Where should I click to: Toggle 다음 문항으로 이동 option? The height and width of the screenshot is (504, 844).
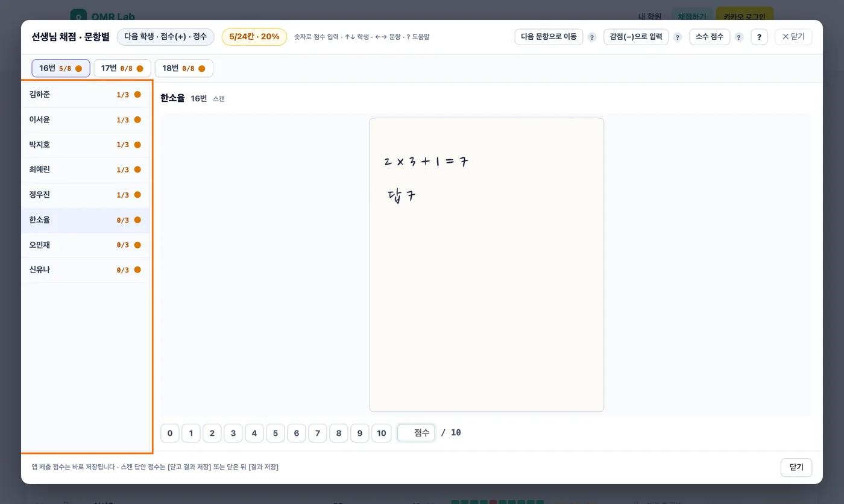pos(549,37)
